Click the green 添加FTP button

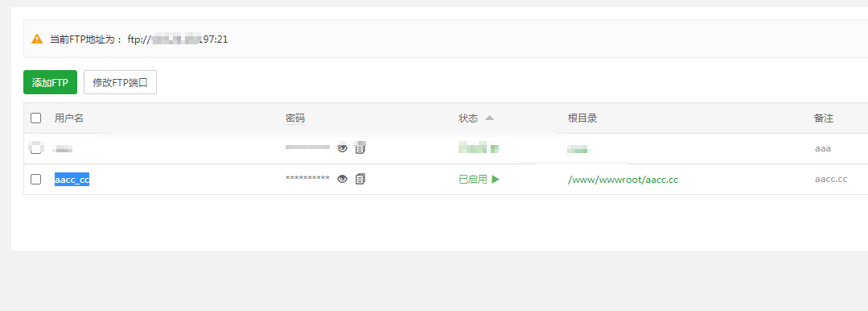[x=50, y=83]
